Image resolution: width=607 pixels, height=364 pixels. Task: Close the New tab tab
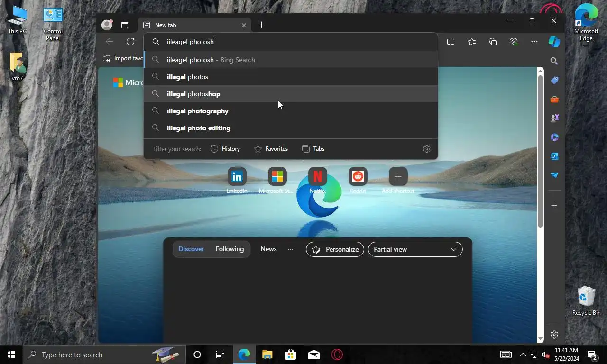pyautogui.click(x=244, y=25)
